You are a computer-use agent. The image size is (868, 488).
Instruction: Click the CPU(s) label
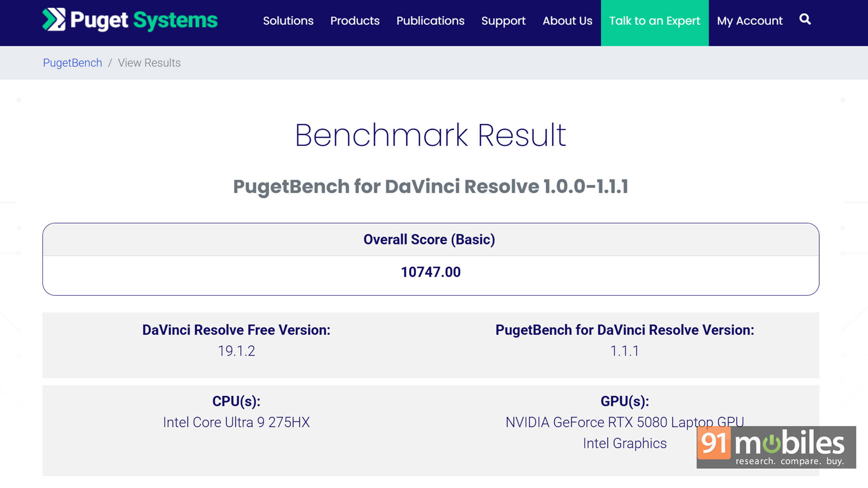click(x=236, y=401)
